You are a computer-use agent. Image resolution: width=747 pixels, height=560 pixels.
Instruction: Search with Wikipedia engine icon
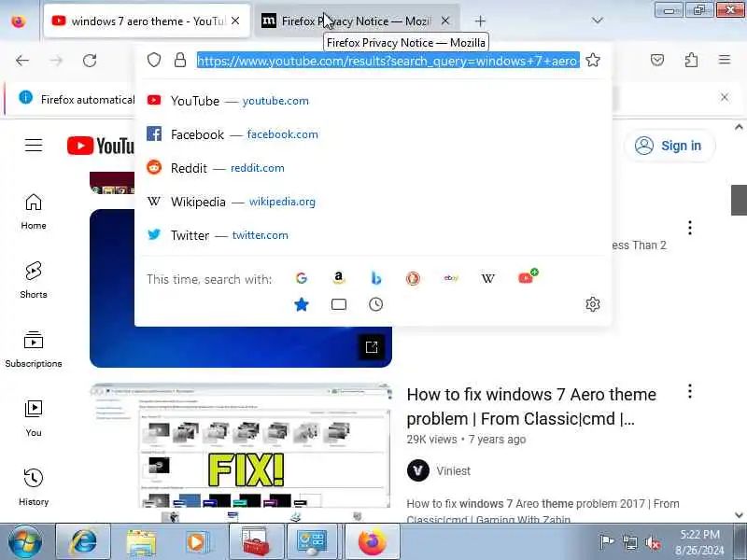[487, 278]
